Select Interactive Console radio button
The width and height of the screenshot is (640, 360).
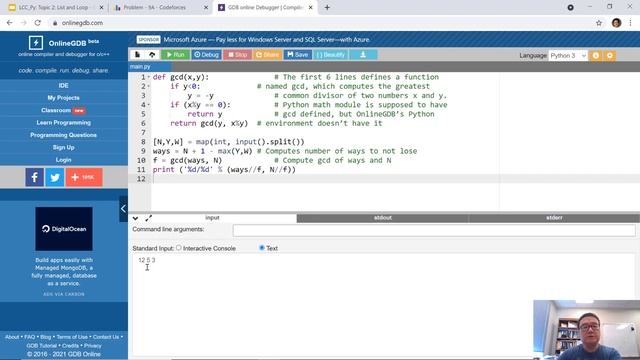coord(179,248)
